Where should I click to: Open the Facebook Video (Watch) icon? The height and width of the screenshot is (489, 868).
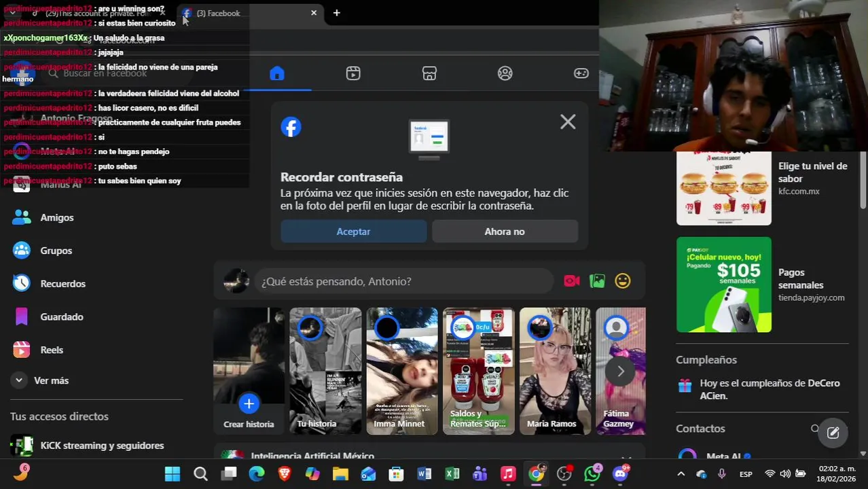[x=353, y=73]
